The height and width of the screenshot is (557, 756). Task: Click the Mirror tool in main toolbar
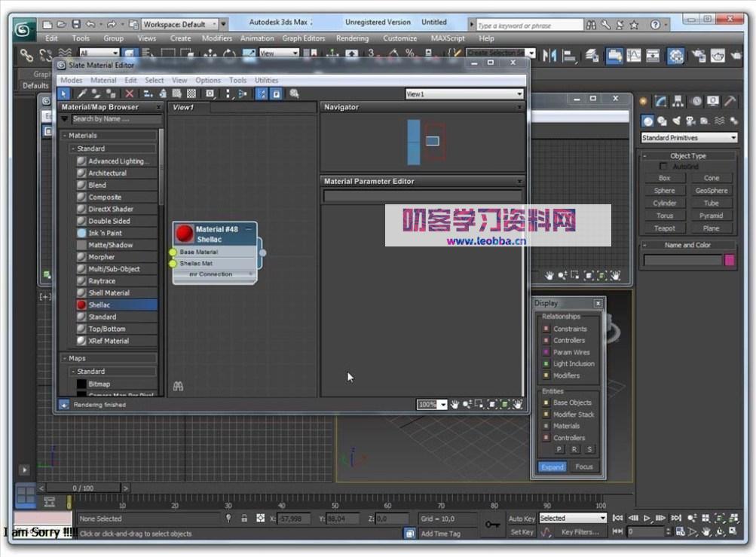[549, 56]
